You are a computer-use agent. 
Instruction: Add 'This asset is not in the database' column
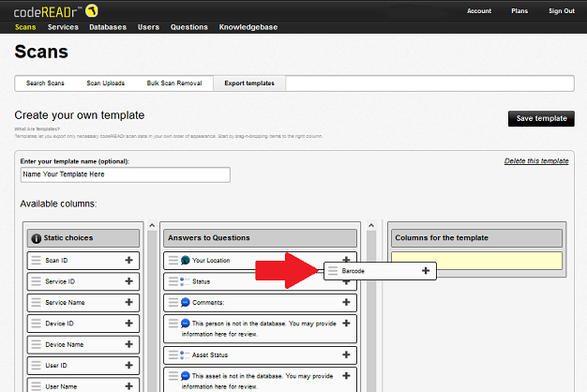pos(346,375)
